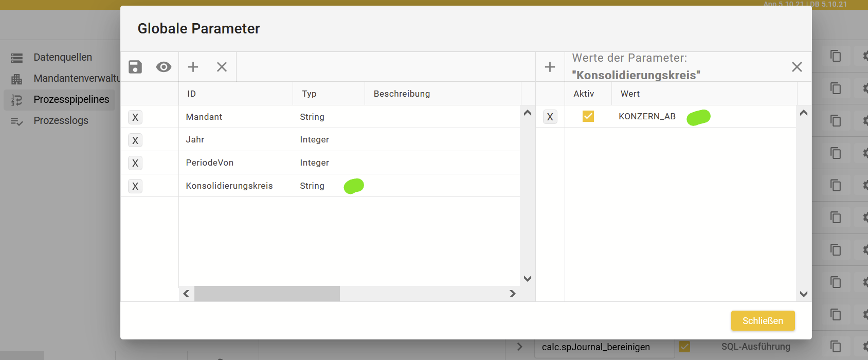Delete the PeriodeVon parameter row
This screenshot has width=868, height=360.
(135, 163)
